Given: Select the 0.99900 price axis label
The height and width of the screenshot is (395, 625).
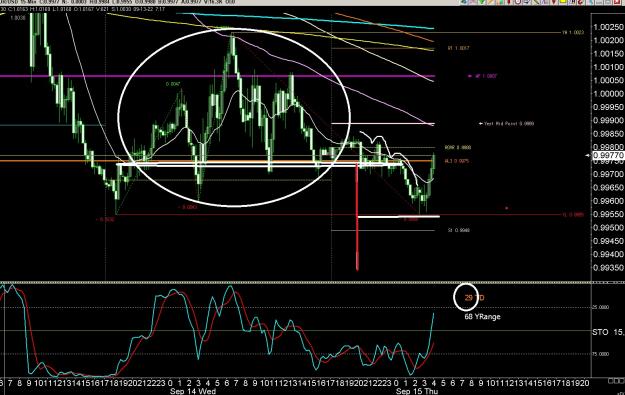Looking at the screenshot, I should 609,121.
